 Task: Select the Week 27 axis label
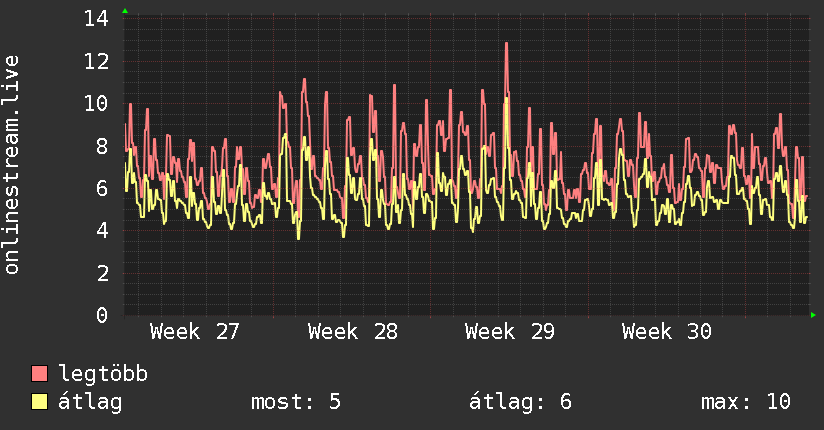(x=194, y=332)
